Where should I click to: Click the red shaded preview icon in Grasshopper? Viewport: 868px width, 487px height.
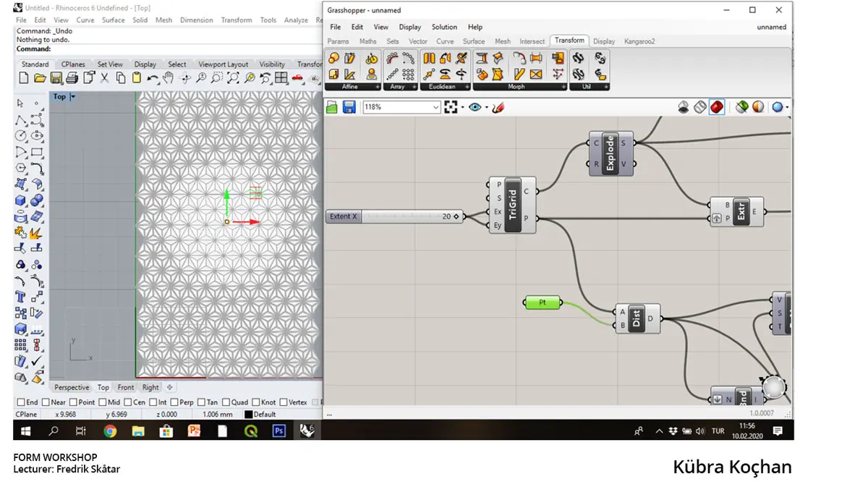[717, 107]
